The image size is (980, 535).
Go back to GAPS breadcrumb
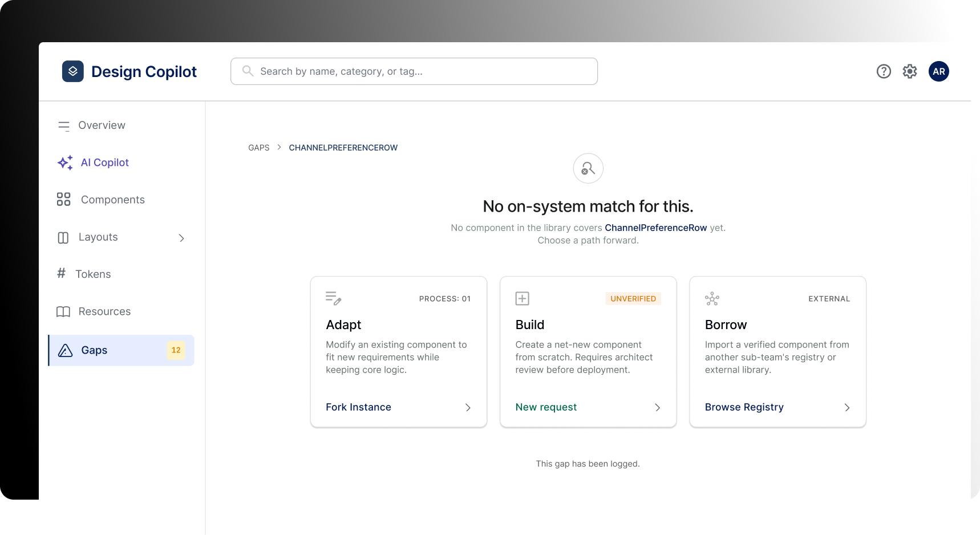(x=258, y=148)
